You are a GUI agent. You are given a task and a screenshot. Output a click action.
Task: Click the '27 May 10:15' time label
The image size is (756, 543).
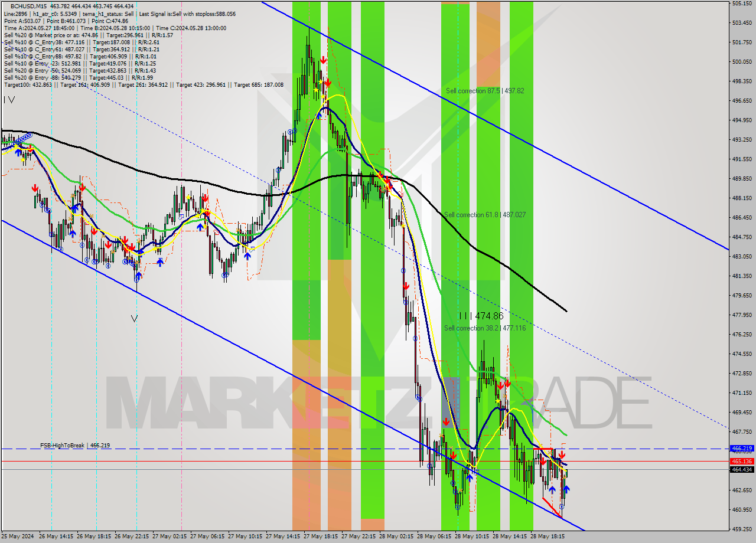click(x=245, y=537)
